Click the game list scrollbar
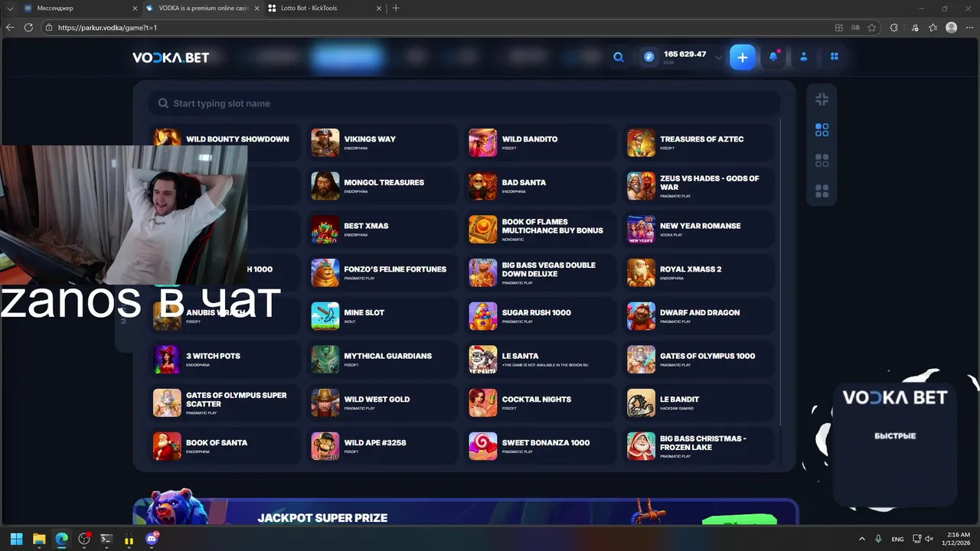Image resolution: width=980 pixels, height=551 pixels. click(x=780, y=272)
